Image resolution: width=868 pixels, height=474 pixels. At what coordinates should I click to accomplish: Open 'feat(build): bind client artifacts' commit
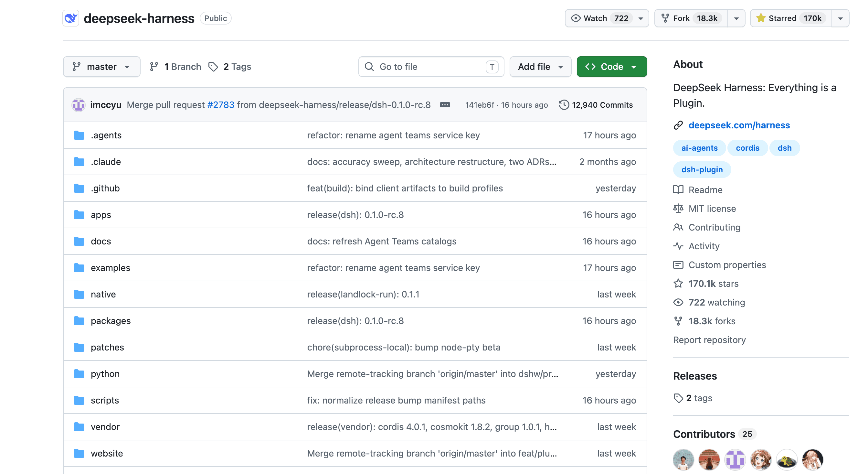pyautogui.click(x=405, y=188)
